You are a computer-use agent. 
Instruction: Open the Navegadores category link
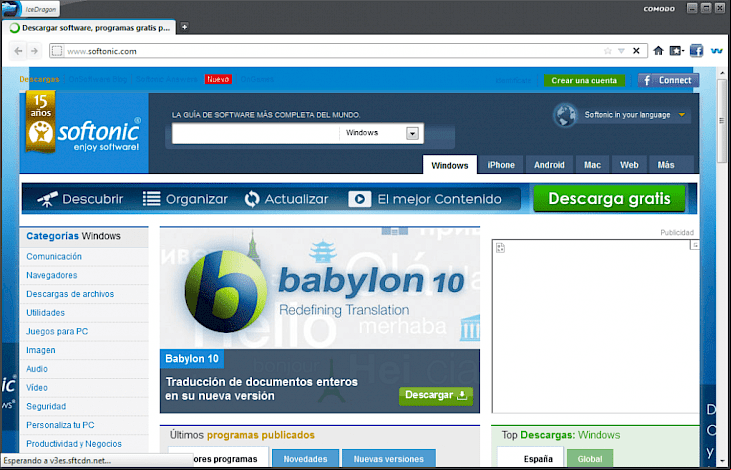pos(52,275)
